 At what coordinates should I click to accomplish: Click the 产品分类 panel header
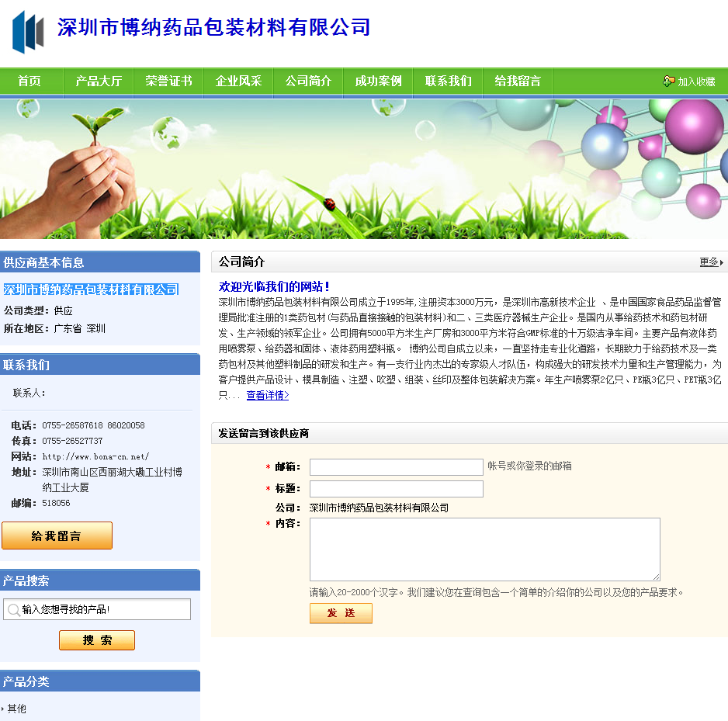click(x=100, y=681)
